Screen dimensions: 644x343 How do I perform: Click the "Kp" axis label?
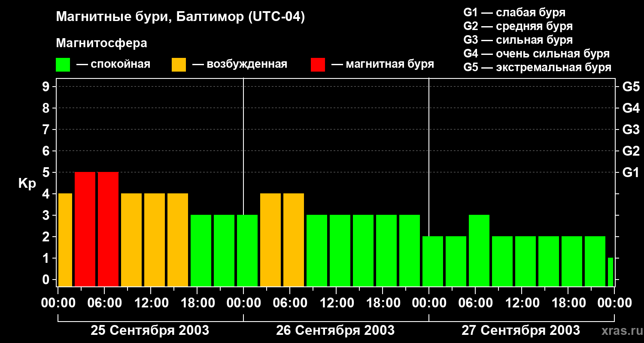[x=27, y=184]
